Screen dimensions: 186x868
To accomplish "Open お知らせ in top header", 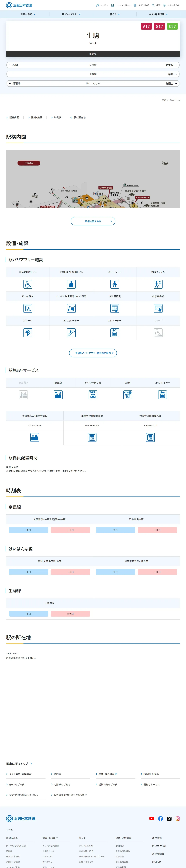I will click(102, 5).
